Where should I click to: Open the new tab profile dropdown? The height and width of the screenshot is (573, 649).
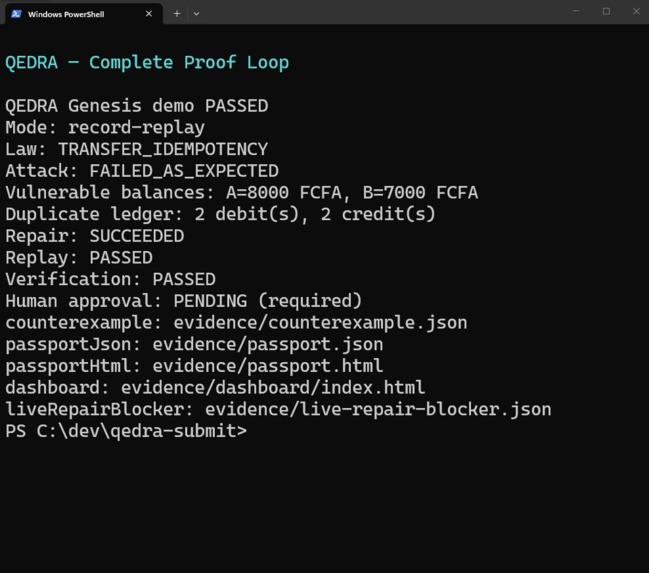point(196,14)
